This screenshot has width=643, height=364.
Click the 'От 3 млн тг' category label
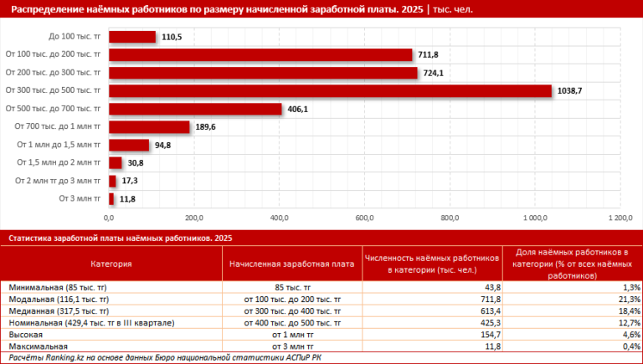coord(80,198)
